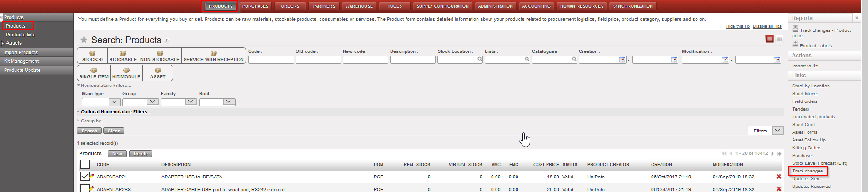Open the Modification end date calendar picker

(x=777, y=60)
